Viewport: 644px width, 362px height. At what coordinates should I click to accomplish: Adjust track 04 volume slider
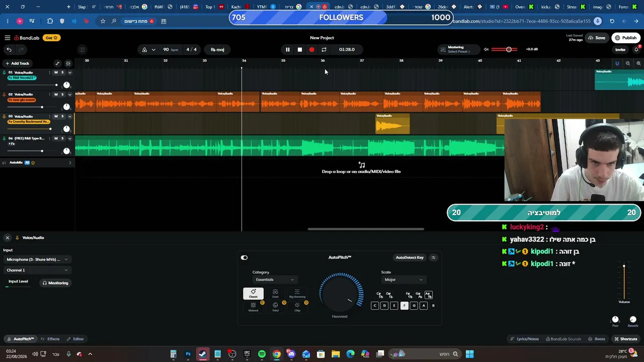(32, 151)
